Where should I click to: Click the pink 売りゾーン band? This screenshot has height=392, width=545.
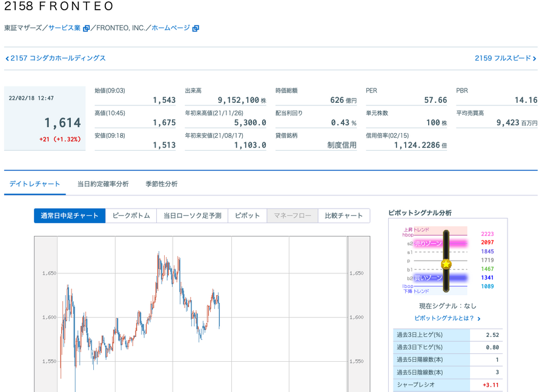(440, 243)
